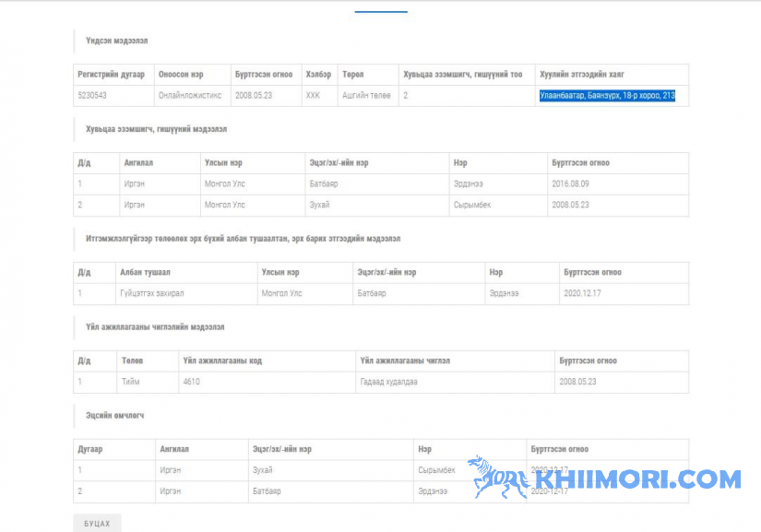Click the company name Онлайнложистикс
Viewport: 761px width, 532px height.
189,95
